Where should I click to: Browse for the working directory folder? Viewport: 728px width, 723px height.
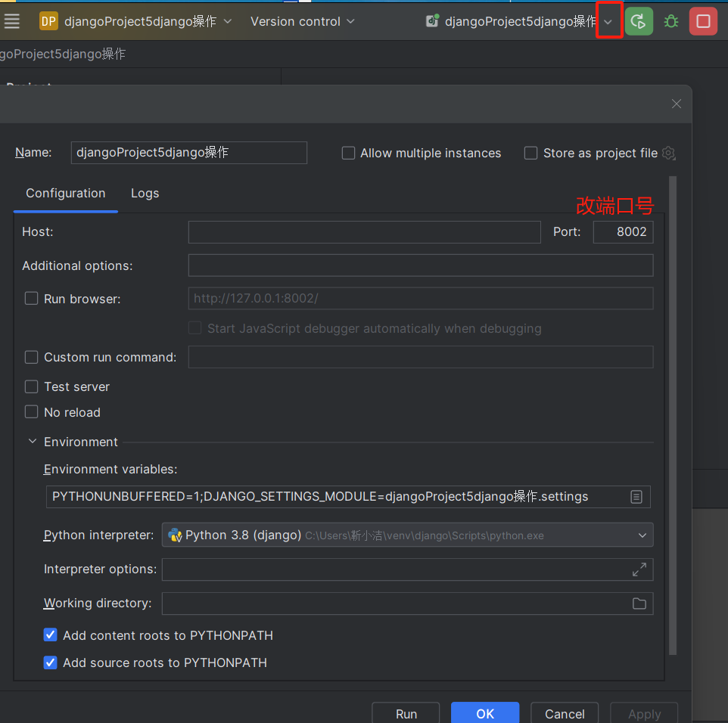tap(639, 604)
